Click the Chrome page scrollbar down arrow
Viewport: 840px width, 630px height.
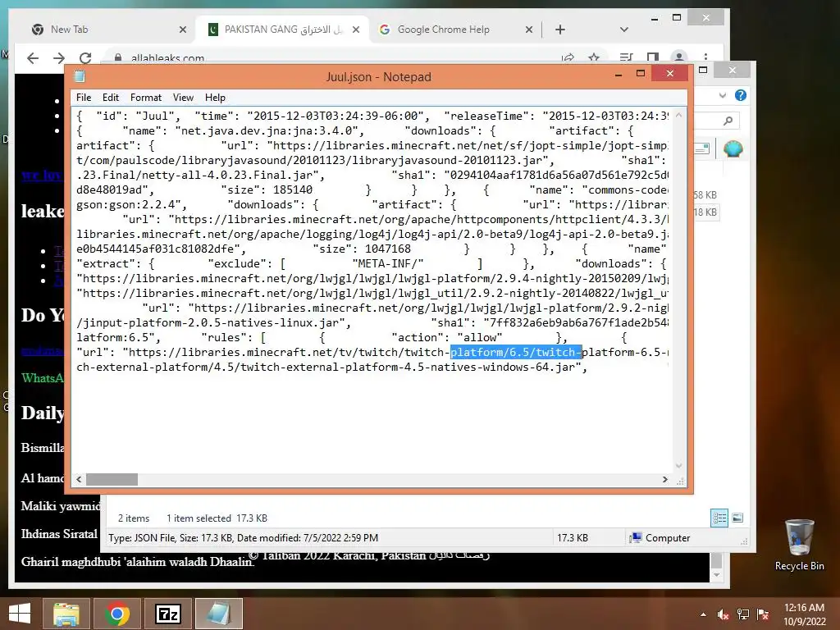point(716,575)
